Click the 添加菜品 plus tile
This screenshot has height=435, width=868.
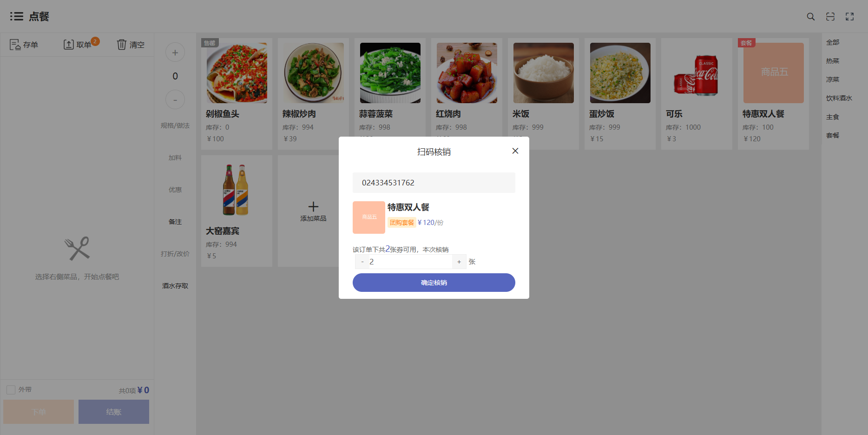[313, 211]
